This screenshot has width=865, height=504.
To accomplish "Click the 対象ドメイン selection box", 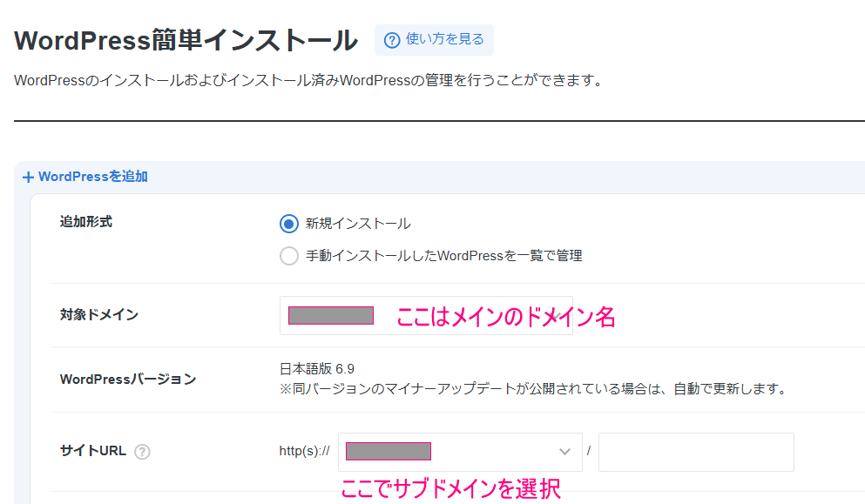I will pos(426,315).
